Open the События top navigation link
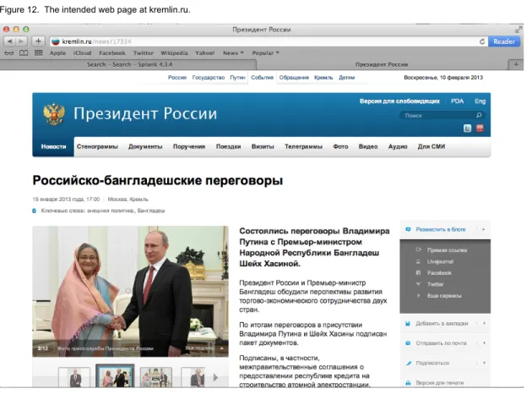Viewport: 532px width, 394px height. click(262, 78)
